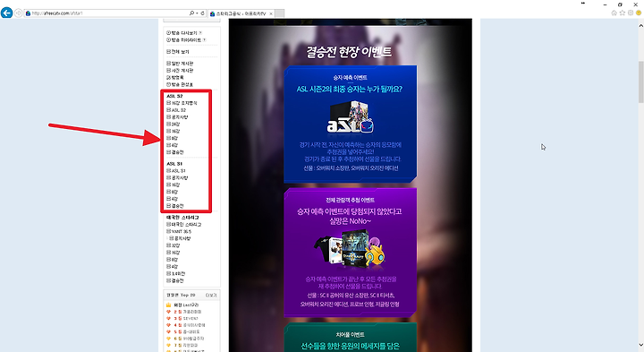The height and width of the screenshot is (352, 644).
Task: Open 방송 하이라이트 in the sidebar
Action: point(183,40)
